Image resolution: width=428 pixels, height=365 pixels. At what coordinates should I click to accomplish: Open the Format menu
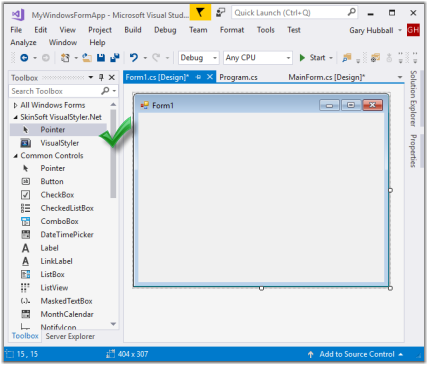232,30
